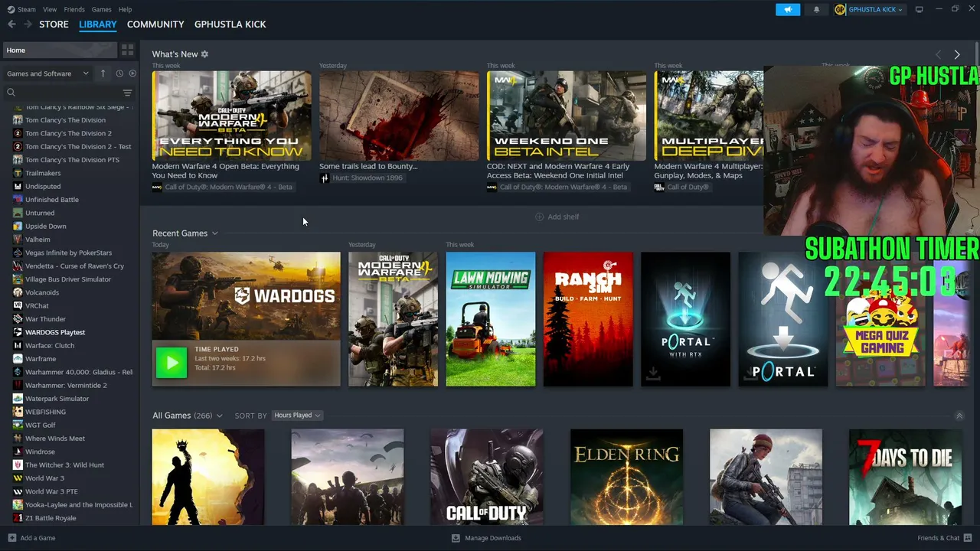Click the Valheim game icon in sidebar

(18, 240)
